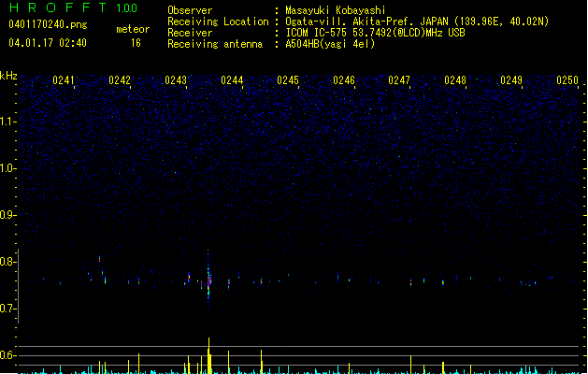Click time marker 0250
The image size is (588, 374).
click(x=567, y=80)
